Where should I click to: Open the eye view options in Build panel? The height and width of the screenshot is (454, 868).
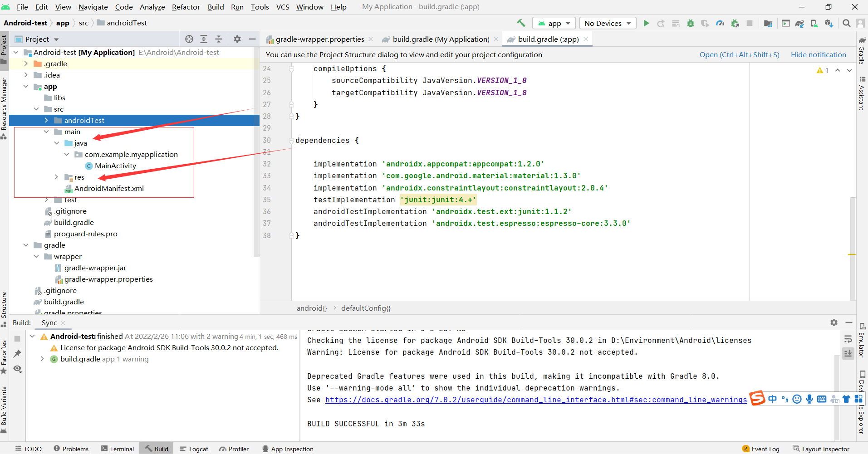tap(17, 369)
